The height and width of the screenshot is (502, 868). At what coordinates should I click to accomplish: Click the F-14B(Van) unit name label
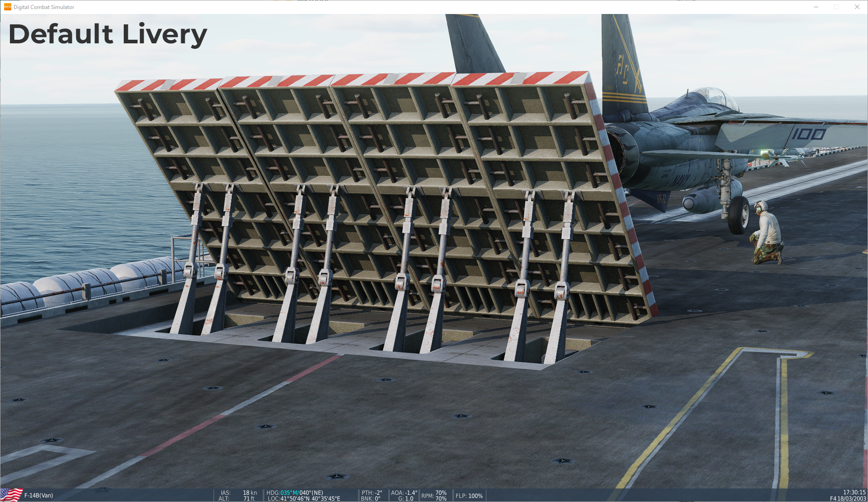coord(38,495)
